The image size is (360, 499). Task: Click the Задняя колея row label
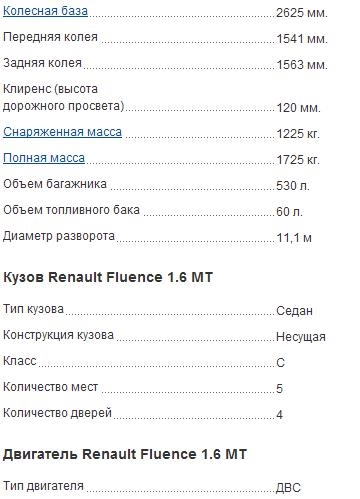pos(42,63)
